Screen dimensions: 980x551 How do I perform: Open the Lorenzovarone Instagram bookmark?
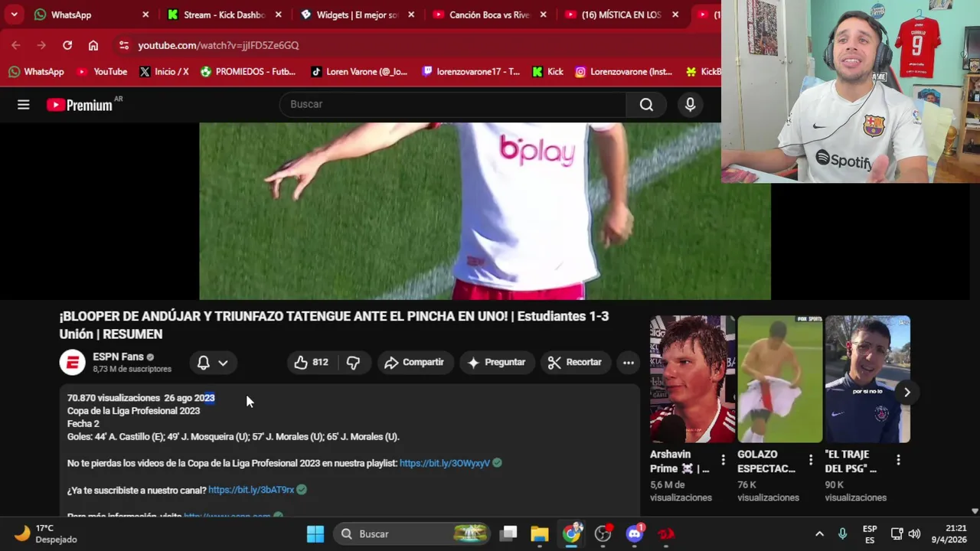pos(624,72)
